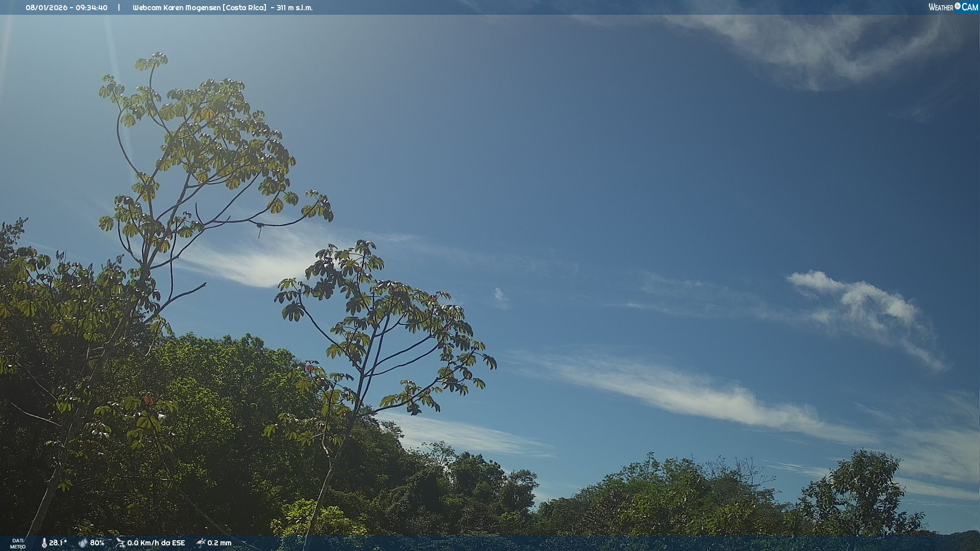
Task: Click the wind vane anemometer icon
Action: click(120, 543)
